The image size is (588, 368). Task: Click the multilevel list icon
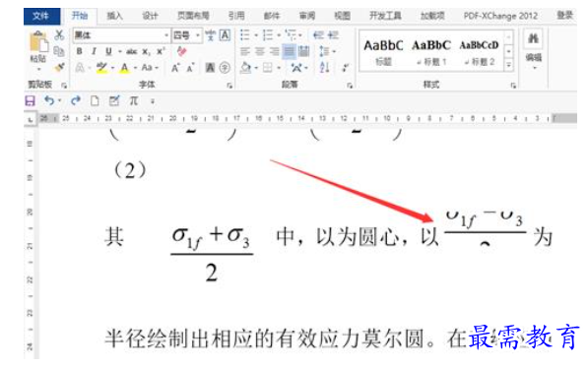point(291,35)
